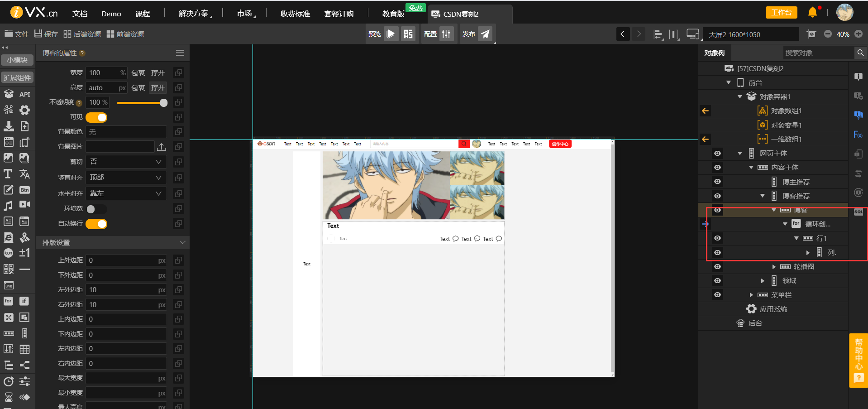Open the 文件 menu
This screenshot has height=409, width=868.
point(16,34)
